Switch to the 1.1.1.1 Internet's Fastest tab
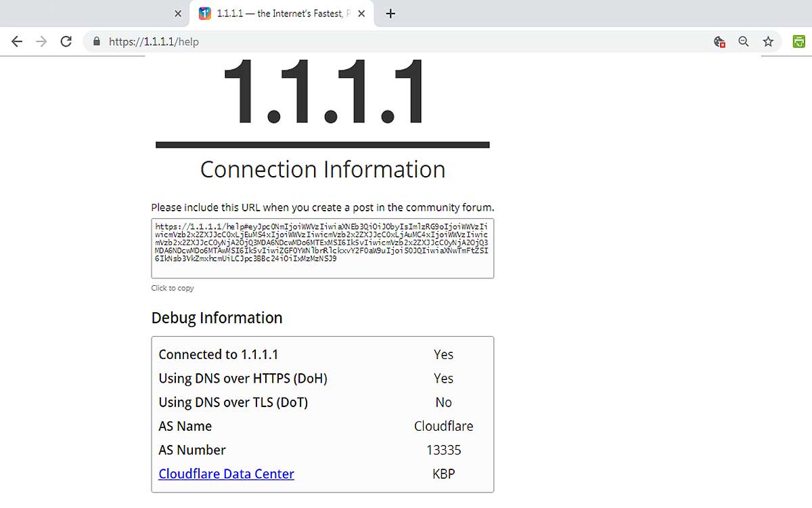 [x=282, y=14]
